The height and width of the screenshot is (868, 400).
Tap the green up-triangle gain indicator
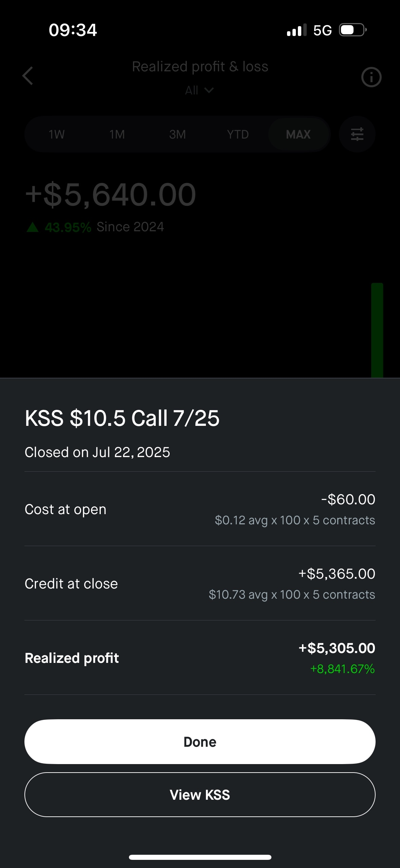pyautogui.click(x=33, y=227)
